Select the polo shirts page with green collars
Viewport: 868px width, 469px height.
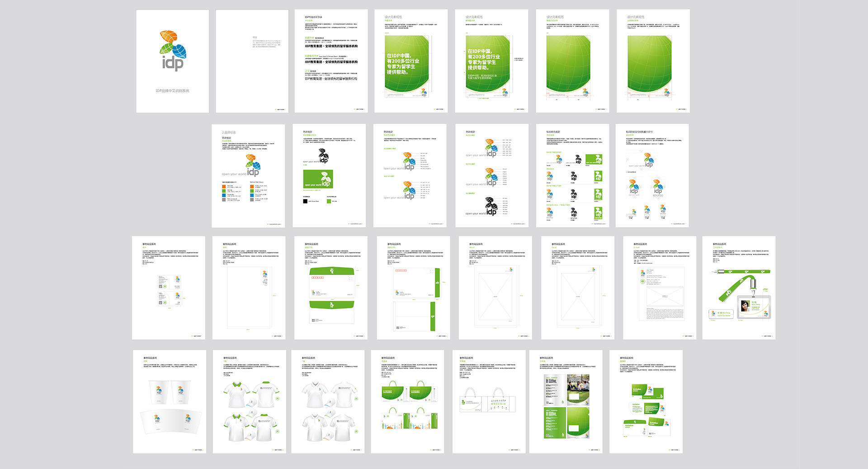pyautogui.click(x=249, y=402)
